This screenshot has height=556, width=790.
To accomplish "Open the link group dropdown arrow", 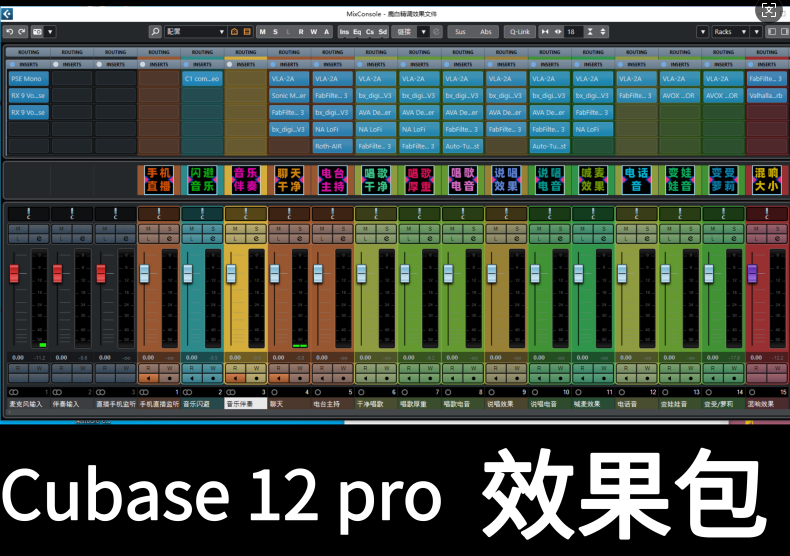I will pos(424,32).
